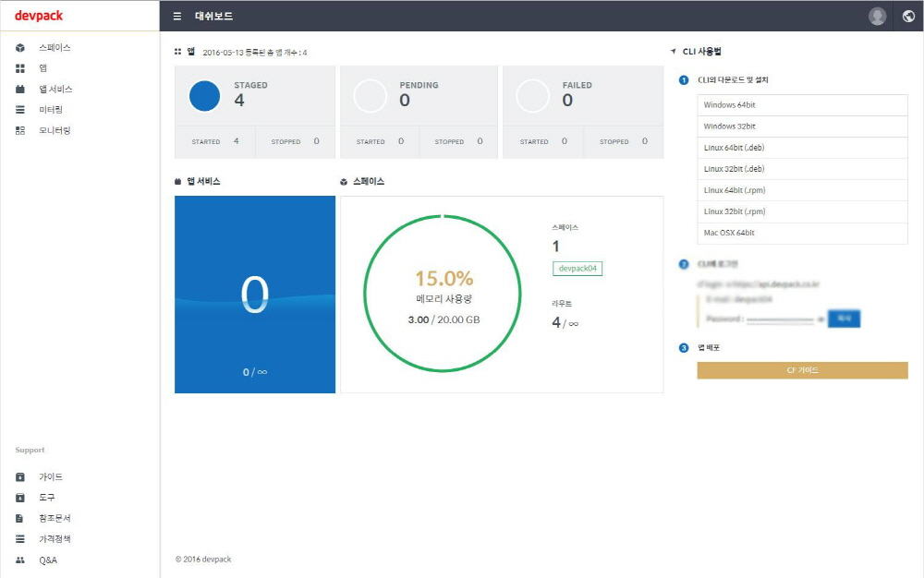Click the 메모리 사용량 progress ring
This screenshot has height=578, width=924.
click(444, 294)
